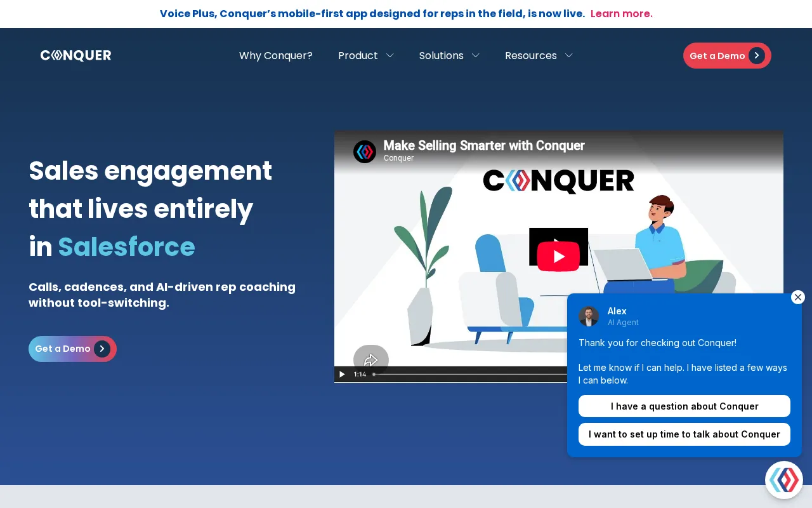Select I have a question about Conquer
Screen dimensions: 812x508
[x=684, y=406]
